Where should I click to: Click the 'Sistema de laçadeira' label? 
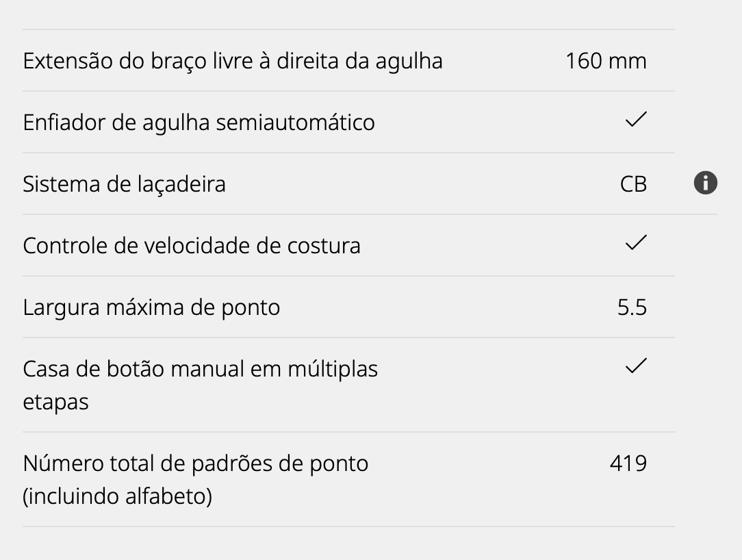pyautogui.click(x=124, y=184)
